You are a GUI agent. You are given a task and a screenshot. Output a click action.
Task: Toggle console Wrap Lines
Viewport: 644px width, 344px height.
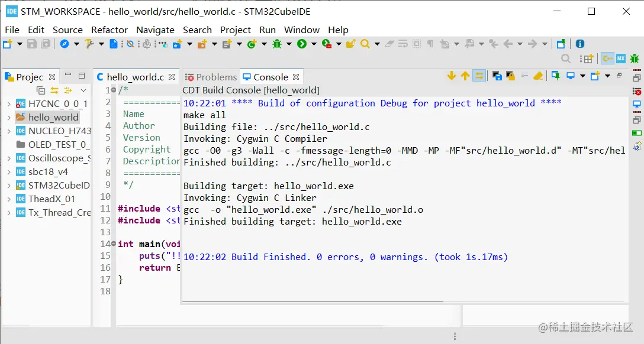(x=524, y=76)
